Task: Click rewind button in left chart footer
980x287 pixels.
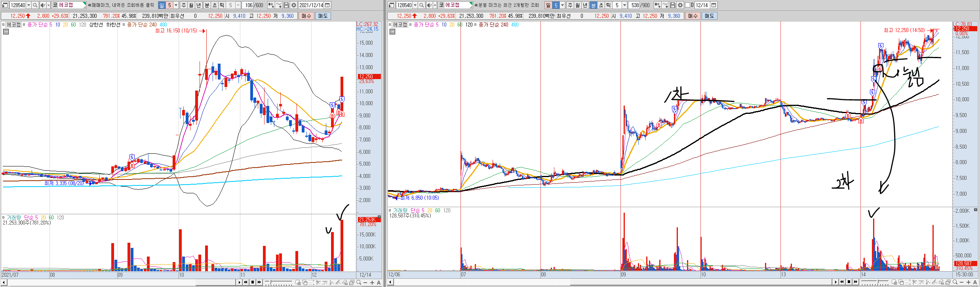Action: pos(245,282)
